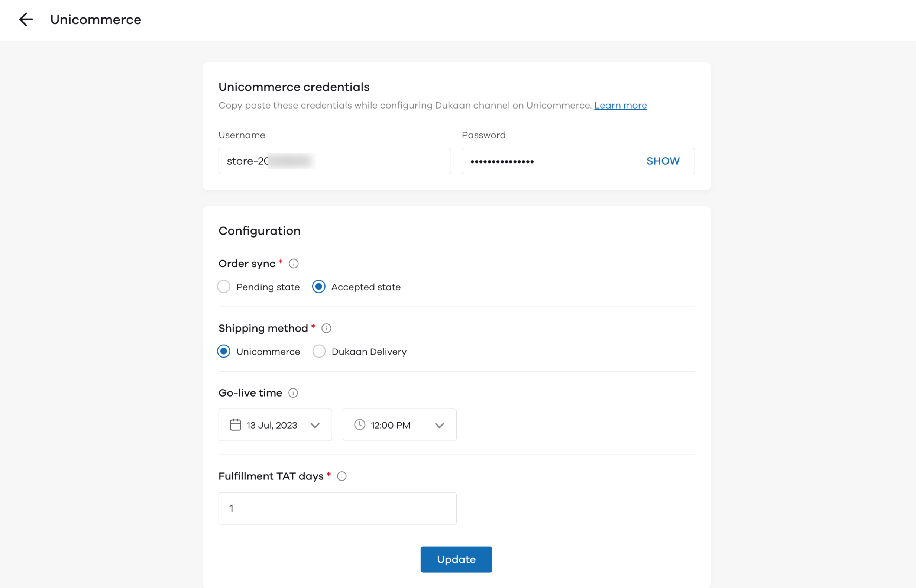Click the Fulfillment TAT days info icon
Screen dimensions: 916x588
[x=342, y=476]
